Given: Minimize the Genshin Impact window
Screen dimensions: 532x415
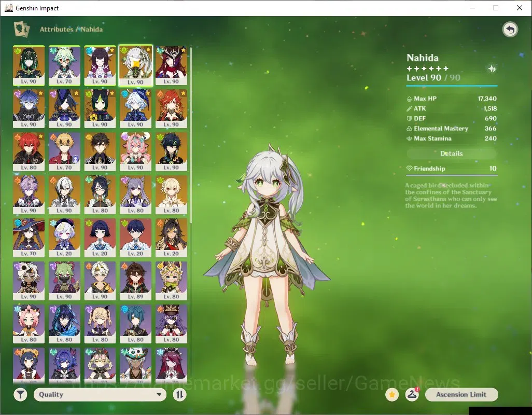Looking at the screenshot, I should coord(472,8).
